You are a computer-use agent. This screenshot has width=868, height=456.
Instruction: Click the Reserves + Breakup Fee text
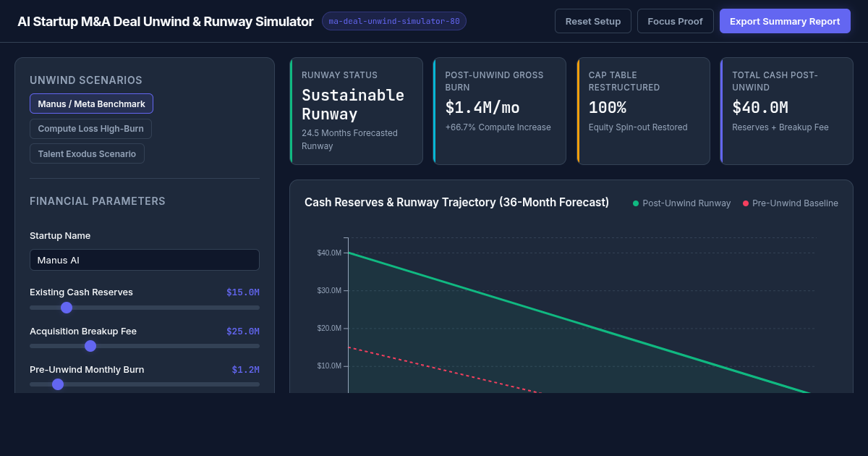780,127
